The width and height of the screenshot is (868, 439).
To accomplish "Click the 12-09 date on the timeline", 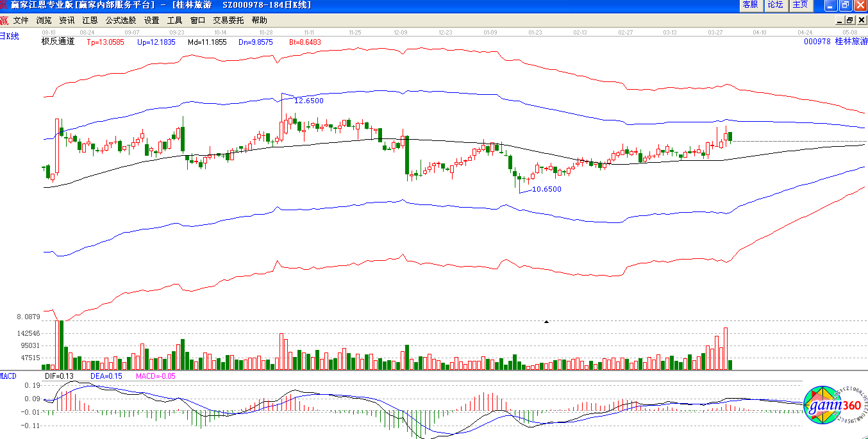I will 401,31.
